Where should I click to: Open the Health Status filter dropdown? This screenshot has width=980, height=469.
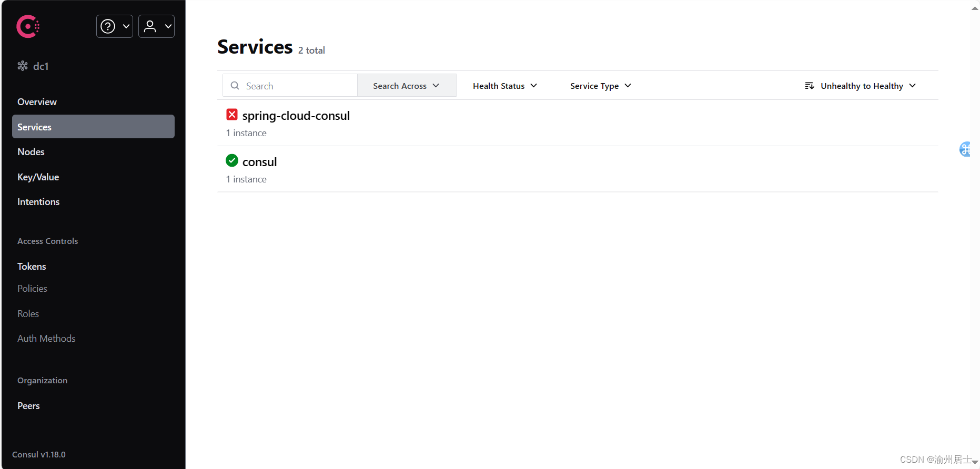(505, 86)
